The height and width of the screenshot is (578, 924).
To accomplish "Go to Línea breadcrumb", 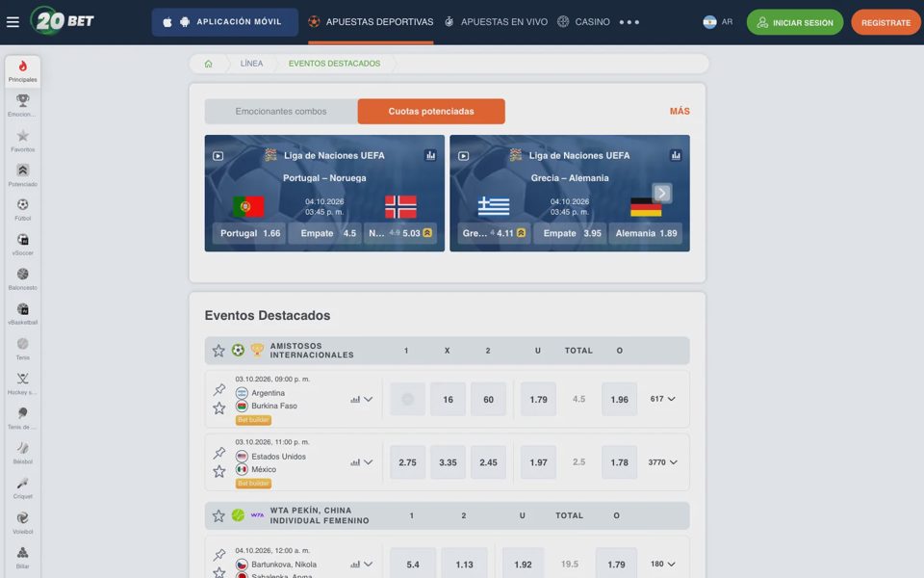I will (x=251, y=64).
